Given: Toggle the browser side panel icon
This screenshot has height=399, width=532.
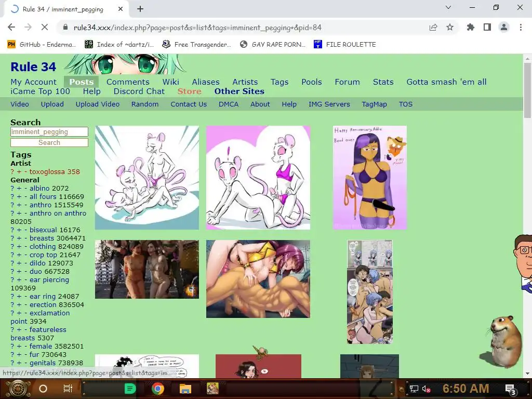Looking at the screenshot, I should pyautogui.click(x=487, y=28).
